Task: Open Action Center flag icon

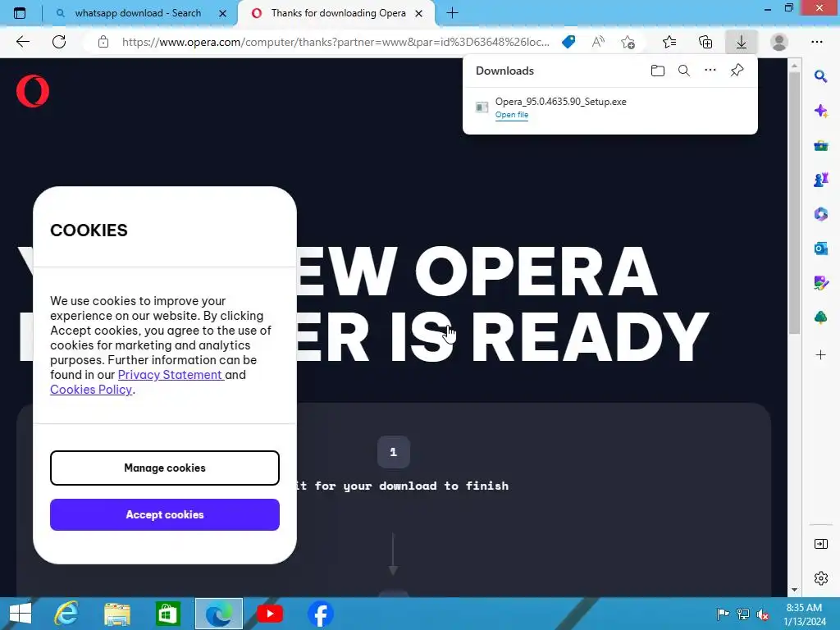Action: coord(723,614)
